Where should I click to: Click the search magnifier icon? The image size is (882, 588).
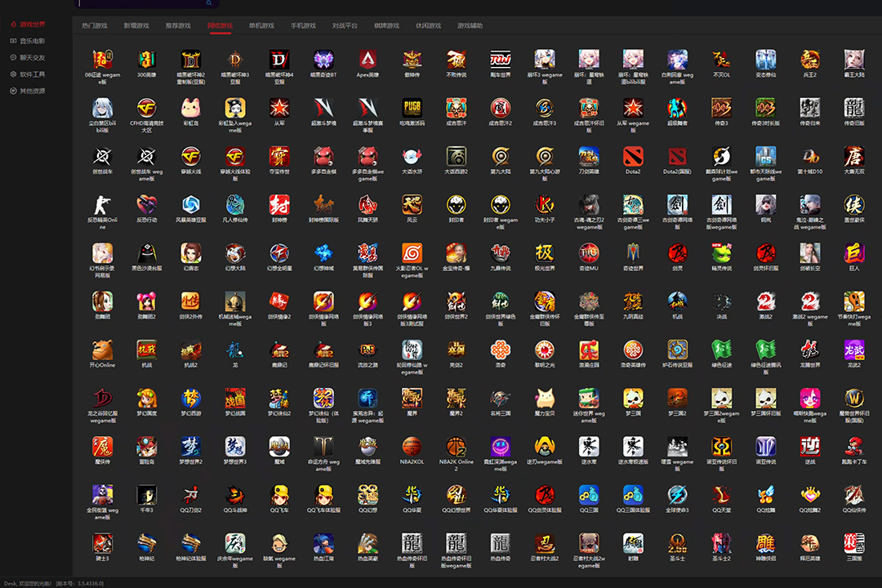click(209, 2)
